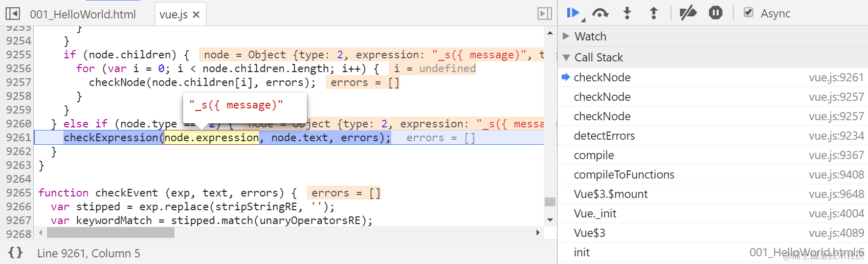Click line number 9265 gutter

18,193
